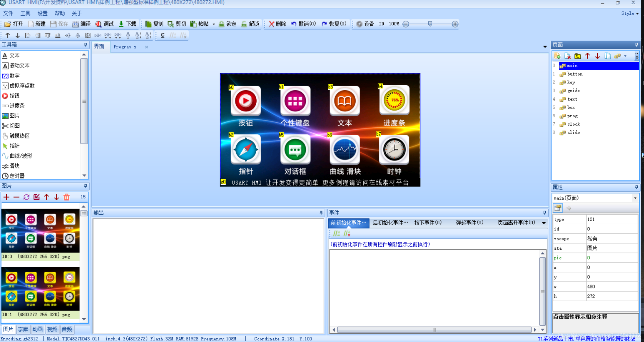Move page down with red arrow in page panel
Viewport: 644px width, 342px height.
[598, 56]
